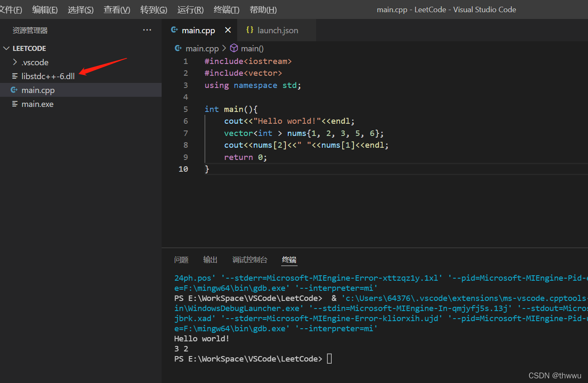Screen dimensions: 588x383
Task: Open the 编辑(E) menu
Action: [45, 10]
